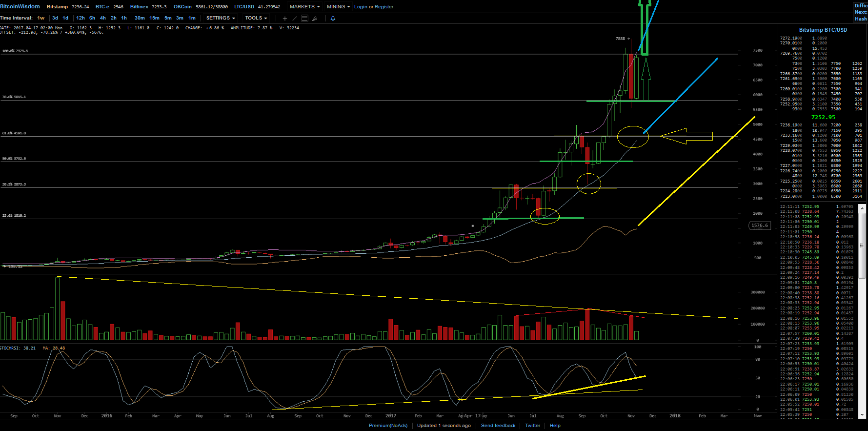The width and height of the screenshot is (868, 431).
Task: Switch time interval to 1h
Action: coord(124,18)
